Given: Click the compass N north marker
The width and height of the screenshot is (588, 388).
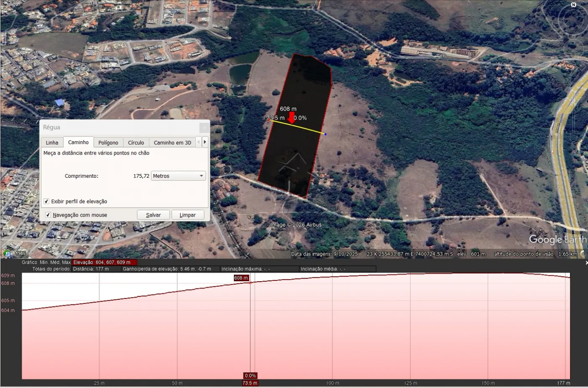Looking at the screenshot, I should pos(574,5).
